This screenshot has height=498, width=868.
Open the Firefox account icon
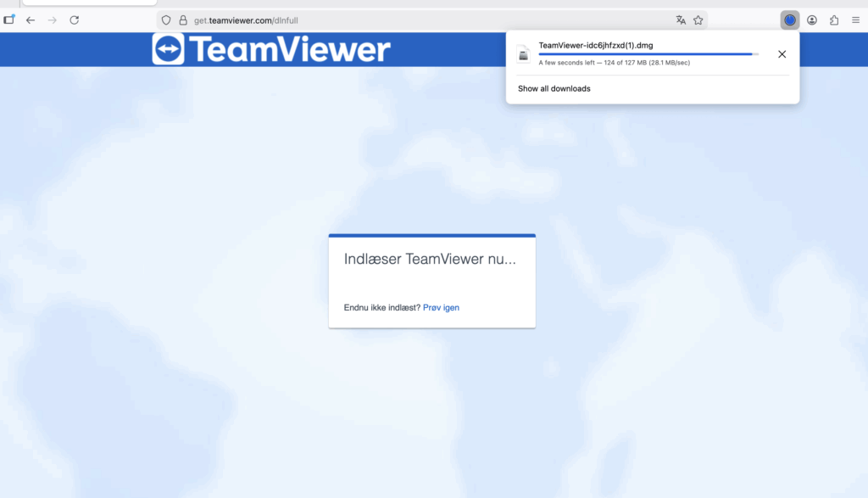(812, 20)
